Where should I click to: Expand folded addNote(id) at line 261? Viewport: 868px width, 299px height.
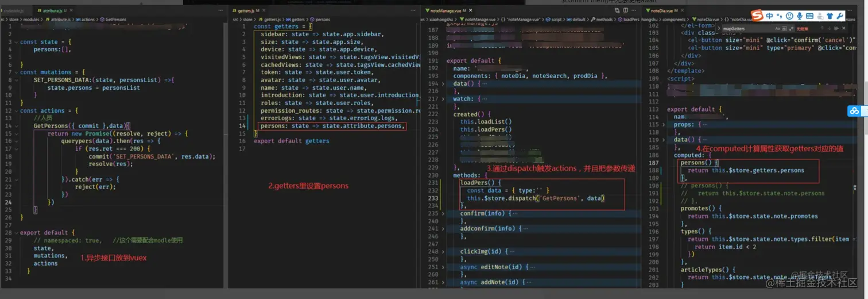tap(443, 282)
